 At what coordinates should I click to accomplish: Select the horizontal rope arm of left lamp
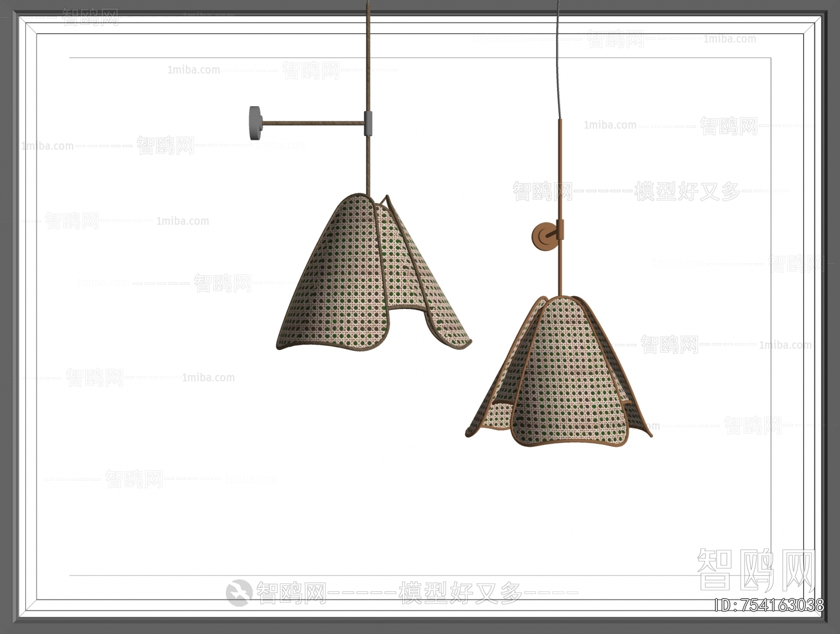point(312,123)
